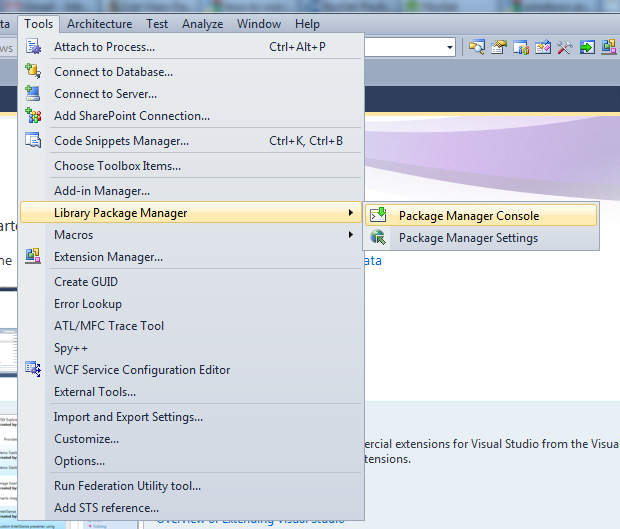
Task: Click the Add SharePoint Connection icon
Action: [x=33, y=116]
